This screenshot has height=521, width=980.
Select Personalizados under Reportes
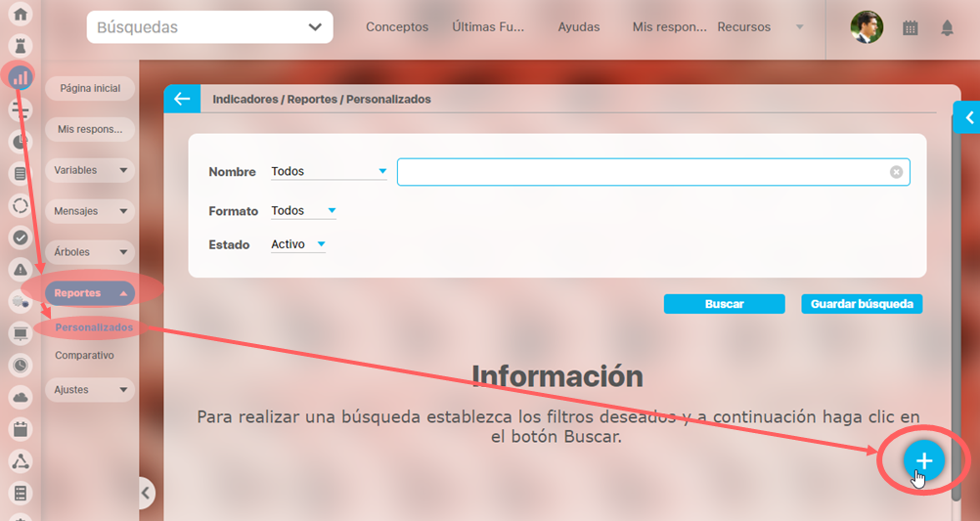tap(94, 327)
